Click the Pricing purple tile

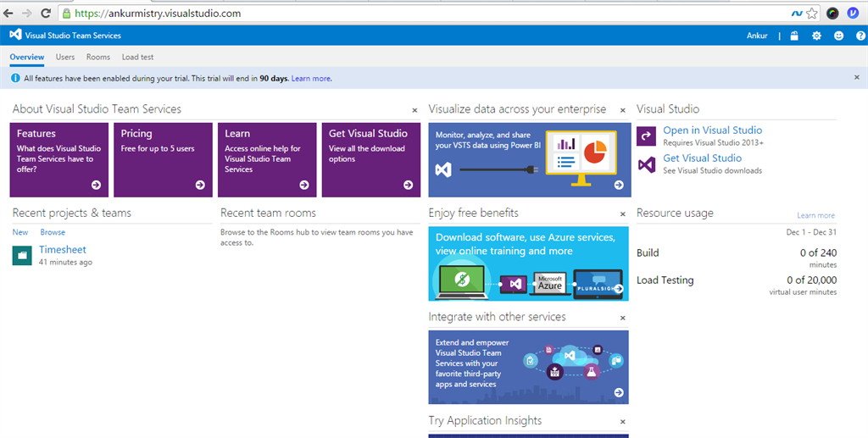pos(162,159)
